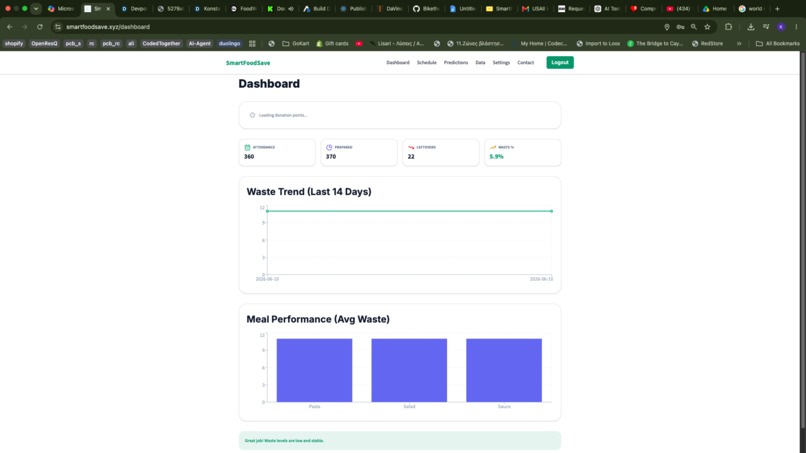Click the Leftovers value 22
806x453 pixels.
pyautogui.click(x=411, y=157)
